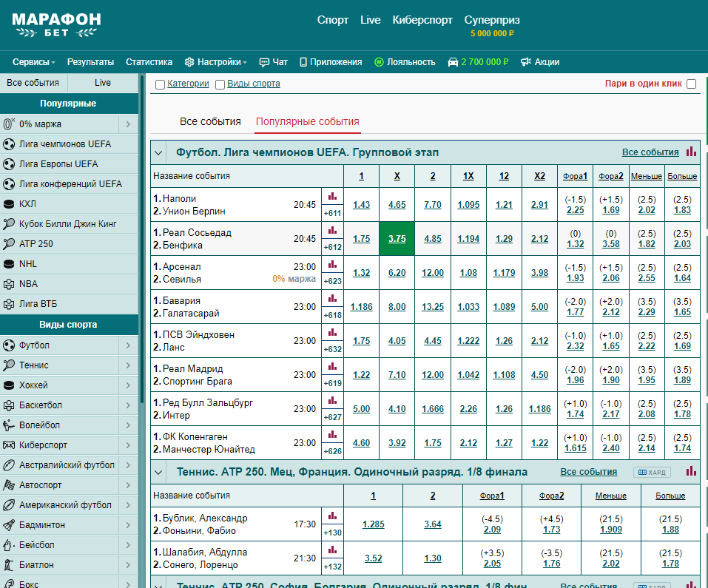
Task: Click the Киберспорт gamepad icon in sidebar
Action: click(9, 445)
